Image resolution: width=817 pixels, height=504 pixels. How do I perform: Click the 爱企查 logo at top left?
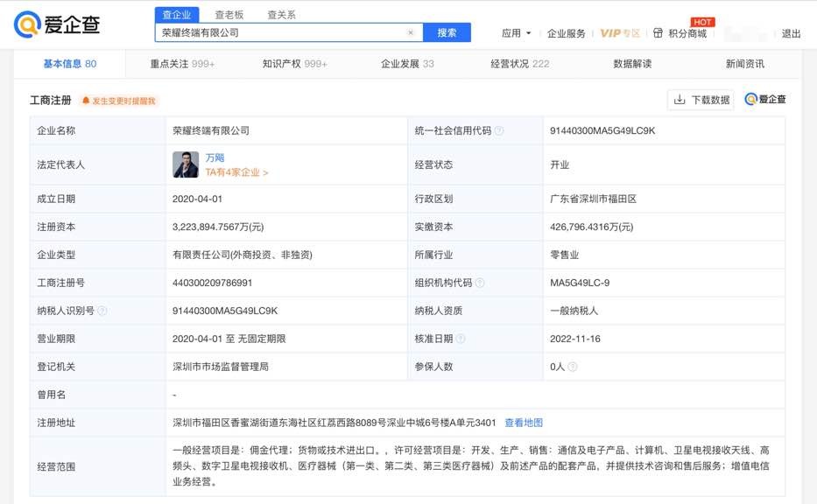coord(57,24)
